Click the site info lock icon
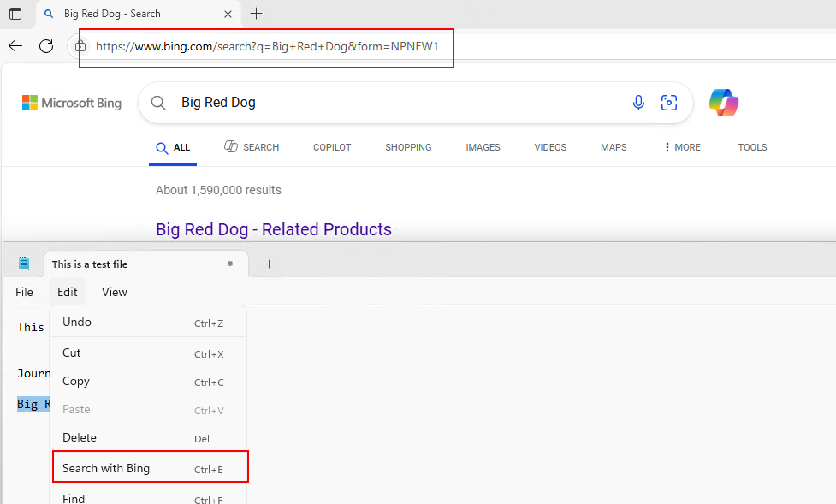Screen dimensions: 836x504 point(80,46)
